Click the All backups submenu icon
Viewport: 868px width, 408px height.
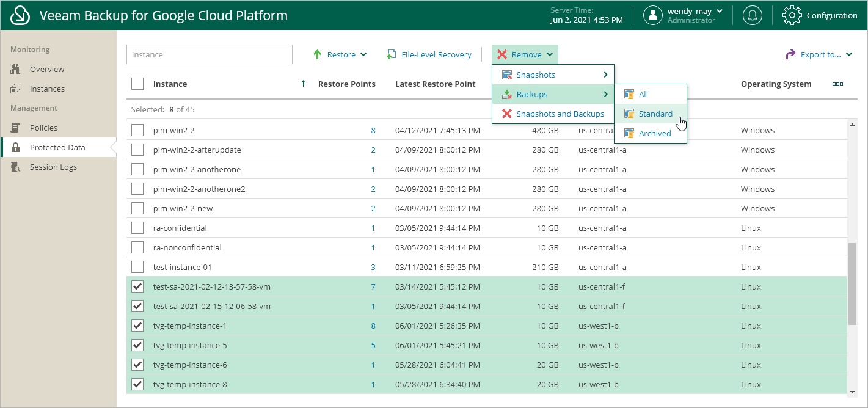629,94
